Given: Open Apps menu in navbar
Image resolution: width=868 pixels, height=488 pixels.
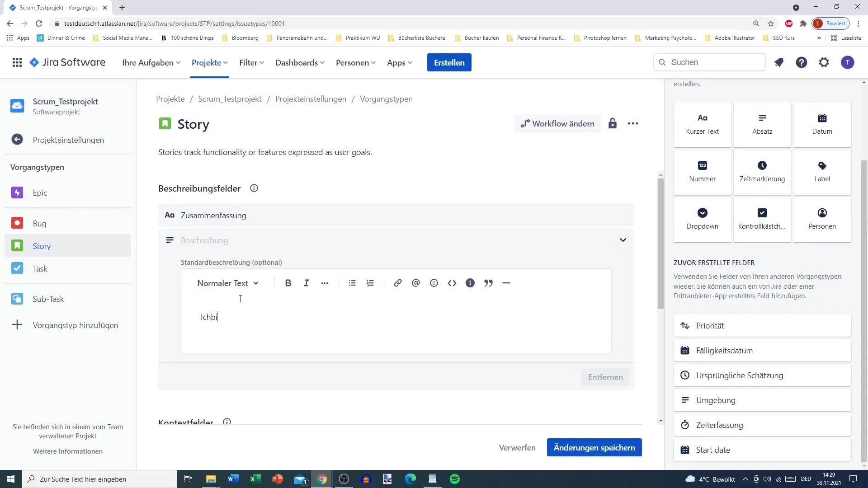Looking at the screenshot, I should click(400, 62).
